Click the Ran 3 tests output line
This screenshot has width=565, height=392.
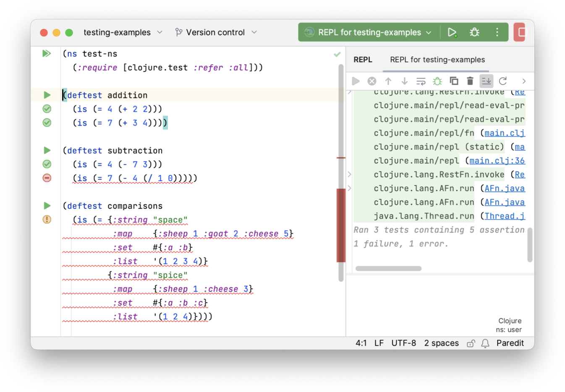[439, 230]
